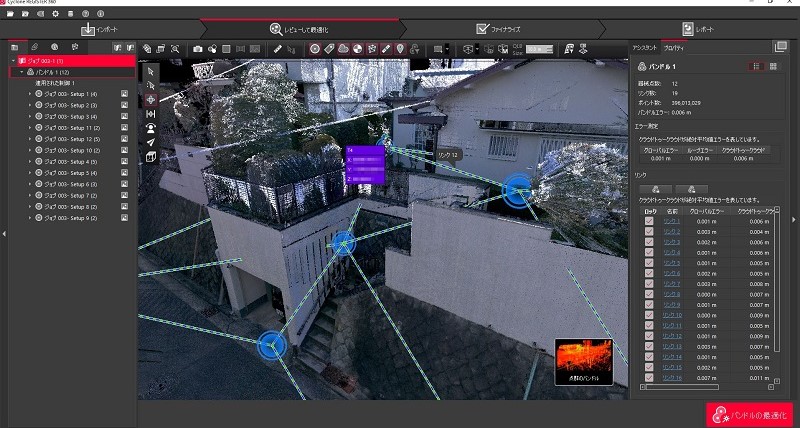Uncheck the lock checkbox for リンク 1

point(649,221)
